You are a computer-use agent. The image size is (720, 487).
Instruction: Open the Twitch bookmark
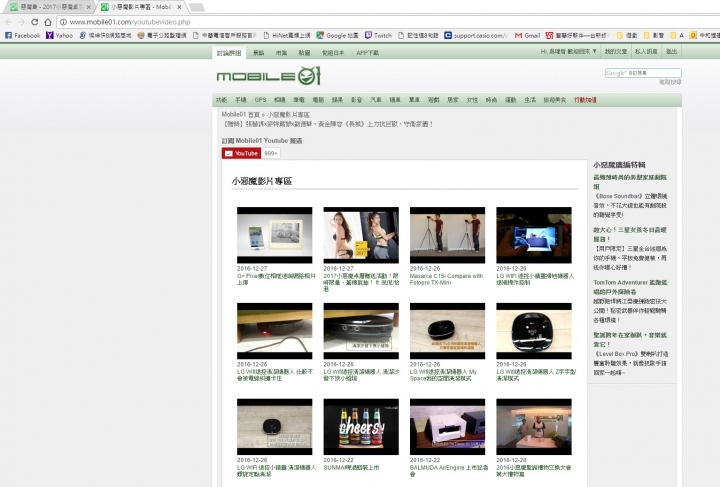click(378, 35)
